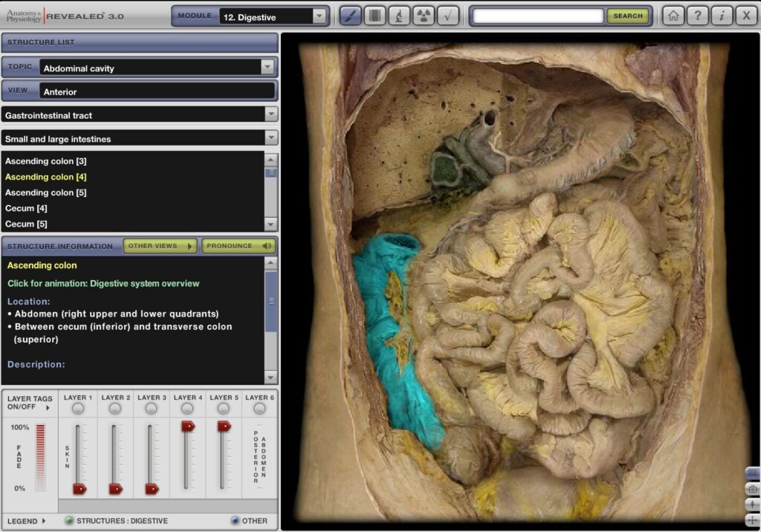Toggle the Layer 1 tag button

click(x=78, y=409)
